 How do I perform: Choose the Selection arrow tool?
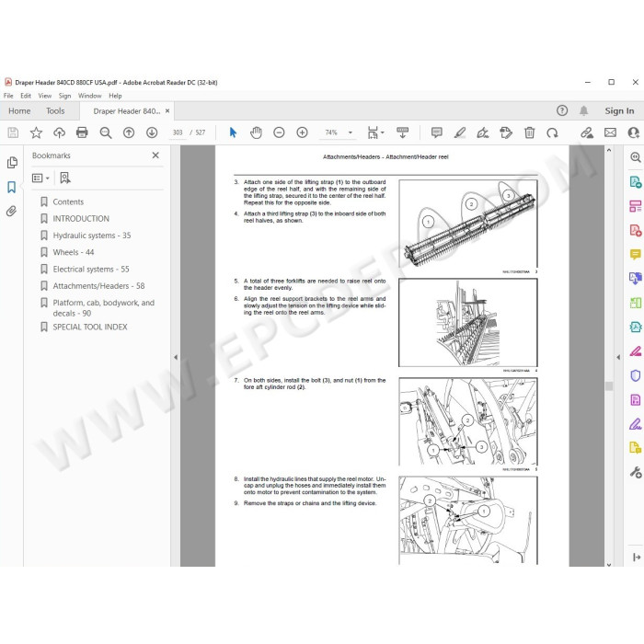point(233,132)
